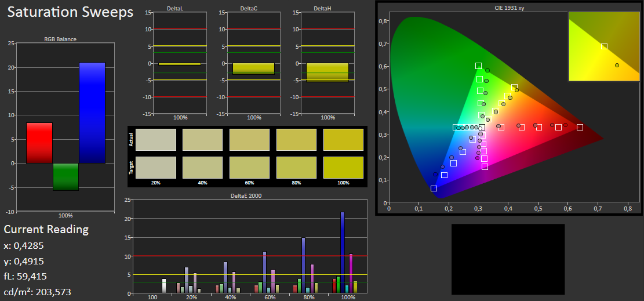Screen dimensions: 644x301
Task: Click the red bar in RGB Balance chart
Action: click(39, 143)
